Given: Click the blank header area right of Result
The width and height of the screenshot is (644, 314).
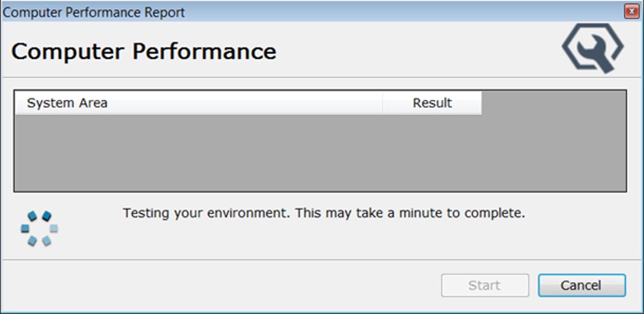Looking at the screenshot, I should 553,103.
